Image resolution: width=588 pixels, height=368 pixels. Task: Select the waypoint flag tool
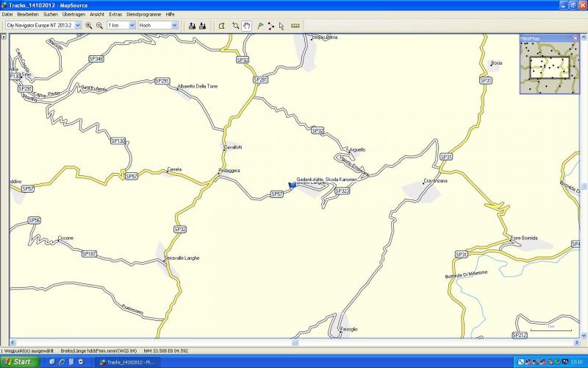[x=259, y=25]
